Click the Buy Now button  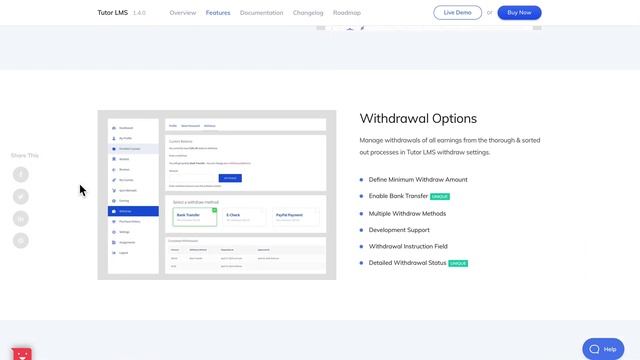[x=519, y=13]
